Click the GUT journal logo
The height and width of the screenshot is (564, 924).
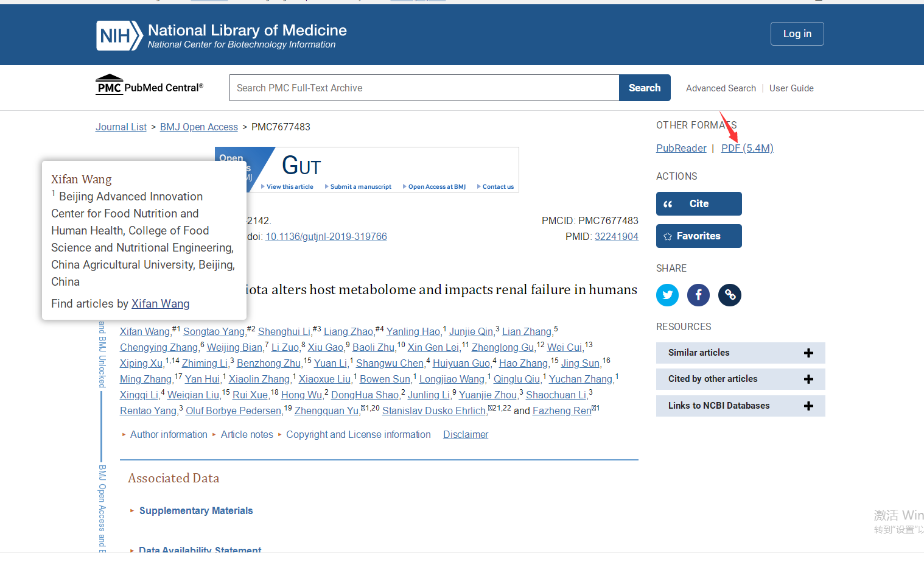(301, 165)
